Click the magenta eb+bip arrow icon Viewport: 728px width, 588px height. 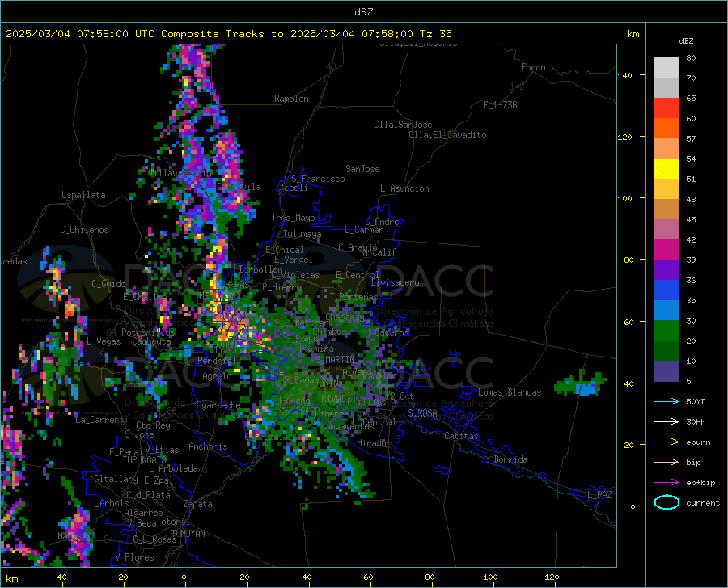[667, 483]
